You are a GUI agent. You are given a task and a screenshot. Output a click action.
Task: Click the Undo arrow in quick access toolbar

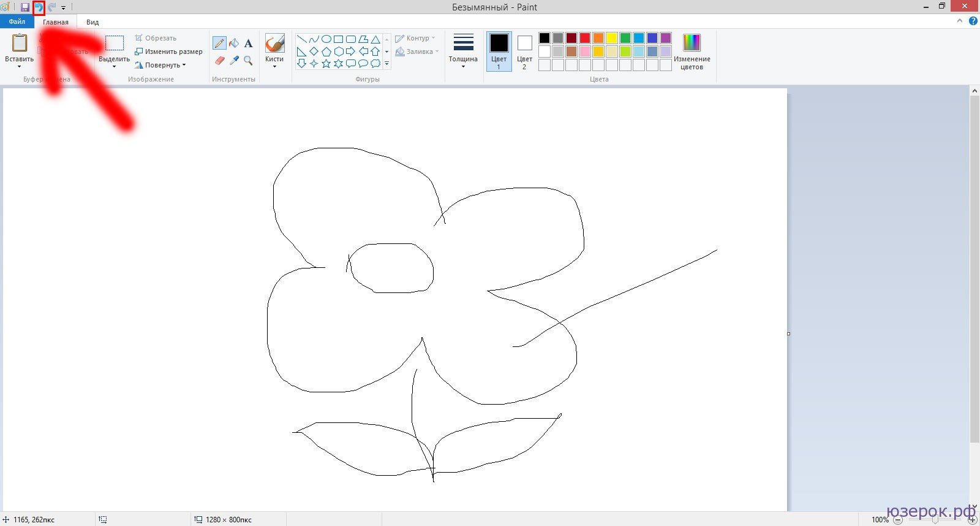[39, 7]
